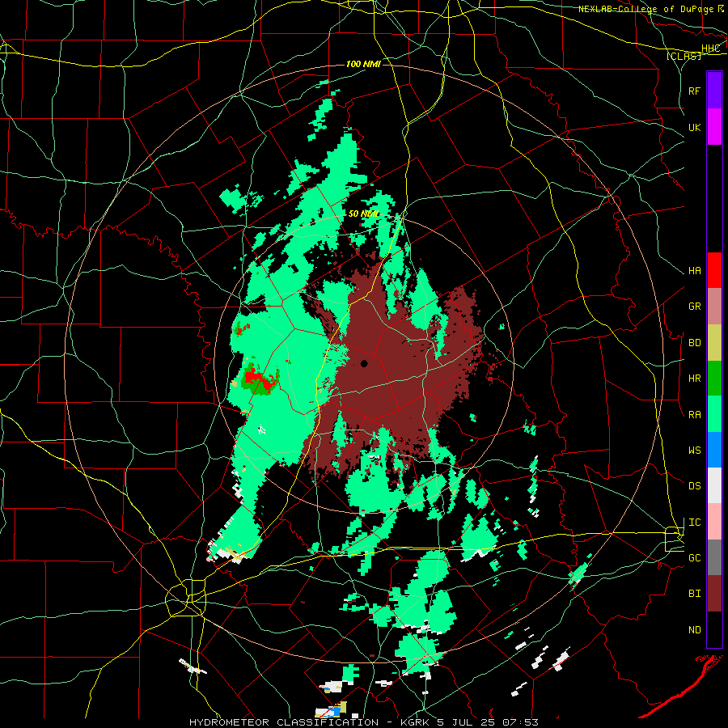Click the UK legend label

point(694,127)
